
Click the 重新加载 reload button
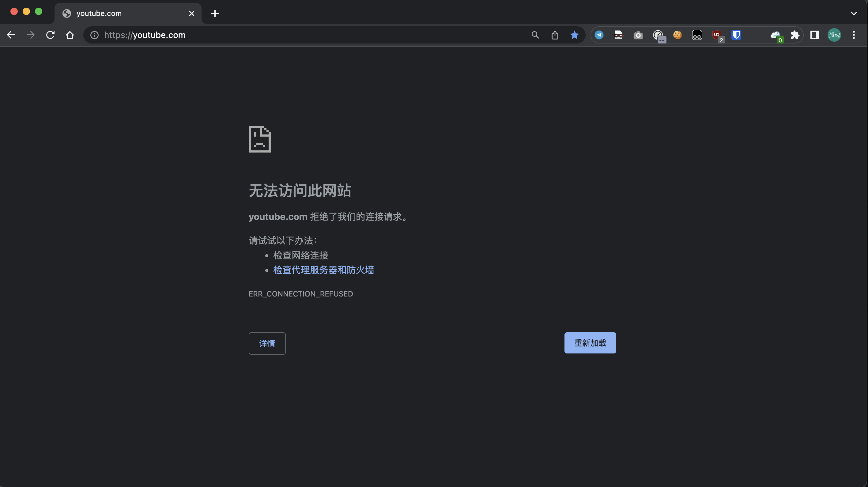point(590,343)
